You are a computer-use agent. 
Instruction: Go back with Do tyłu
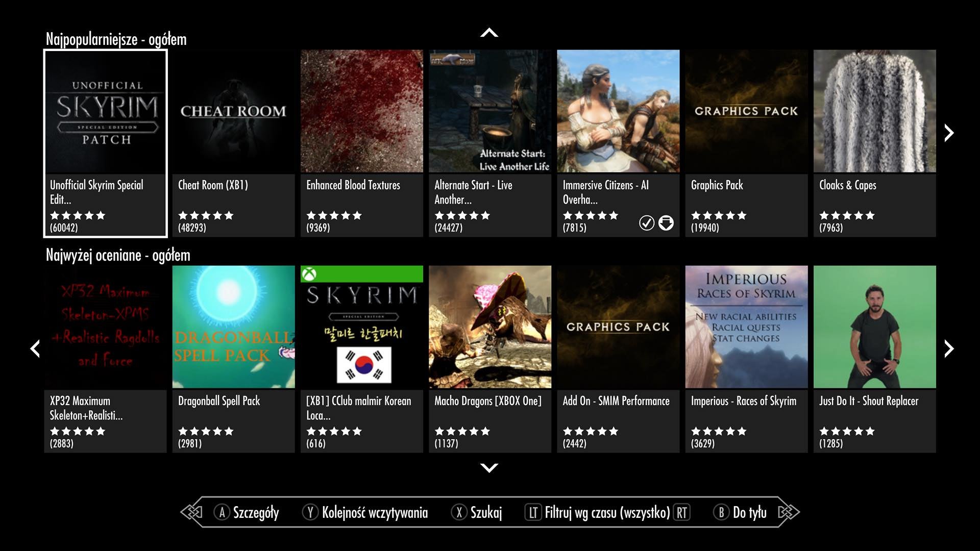(x=750, y=512)
